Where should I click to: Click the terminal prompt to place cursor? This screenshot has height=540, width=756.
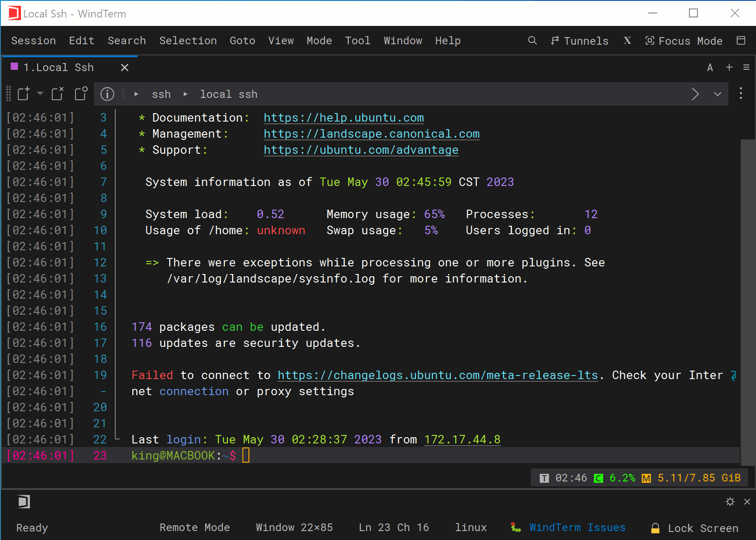[x=246, y=456]
